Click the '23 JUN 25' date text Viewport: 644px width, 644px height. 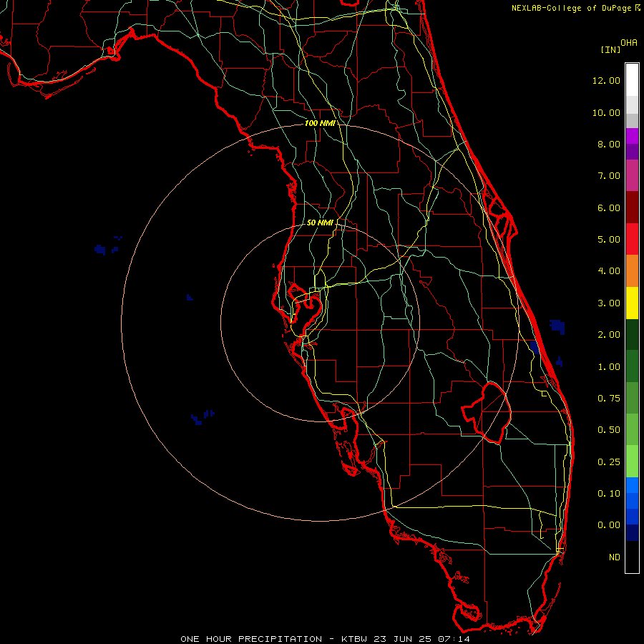tap(403, 639)
